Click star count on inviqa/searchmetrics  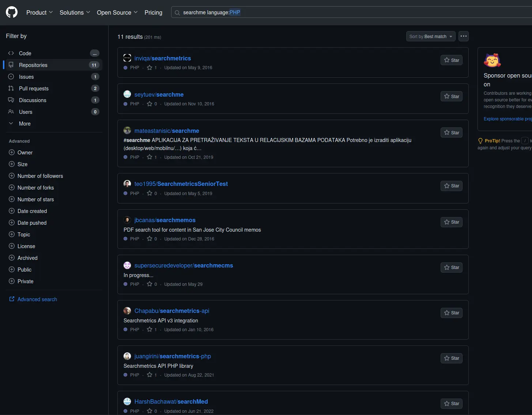pyautogui.click(x=152, y=68)
